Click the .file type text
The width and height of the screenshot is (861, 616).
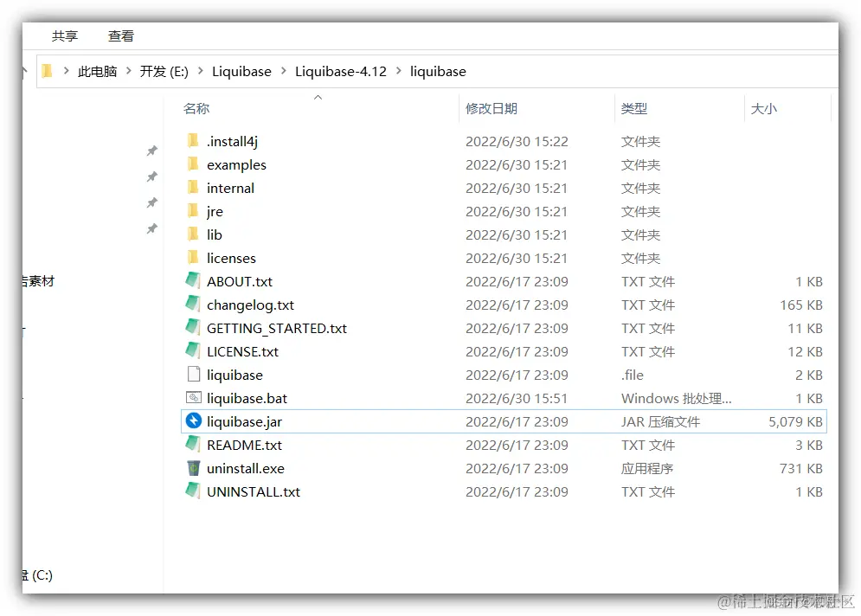coord(633,375)
